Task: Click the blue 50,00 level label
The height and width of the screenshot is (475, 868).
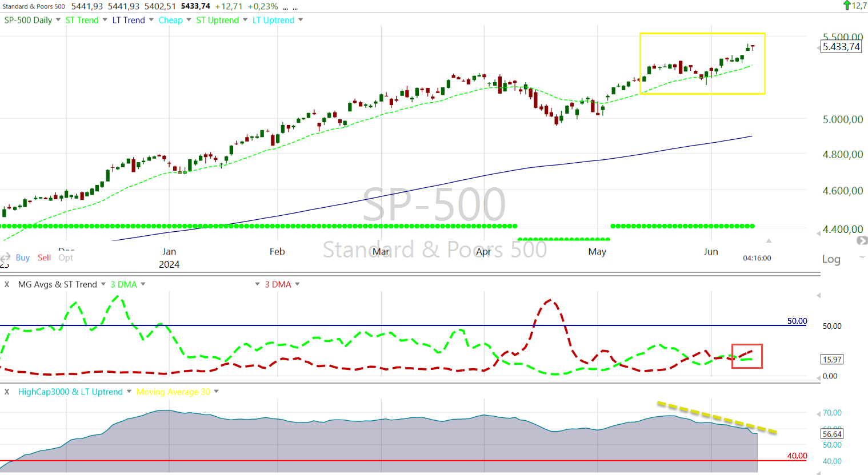Action: pos(797,321)
